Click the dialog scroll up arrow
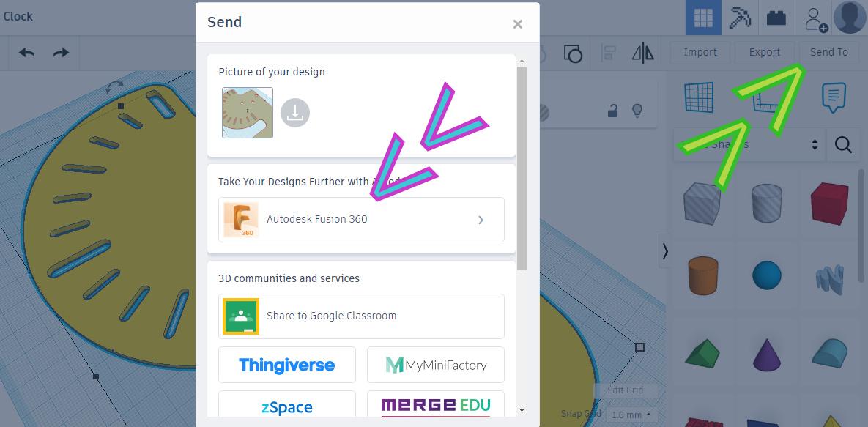Image resolution: width=868 pixels, height=427 pixels. tap(522, 61)
